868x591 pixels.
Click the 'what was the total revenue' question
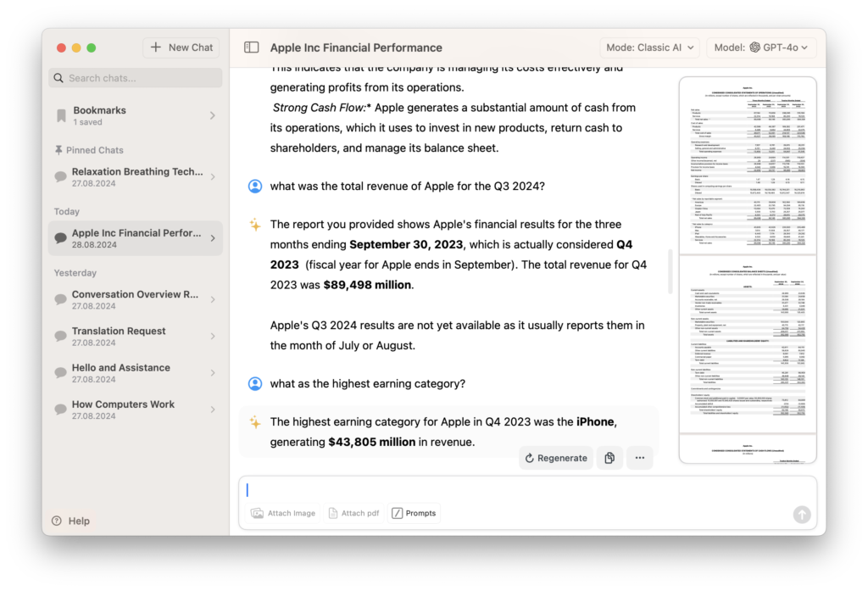point(408,186)
